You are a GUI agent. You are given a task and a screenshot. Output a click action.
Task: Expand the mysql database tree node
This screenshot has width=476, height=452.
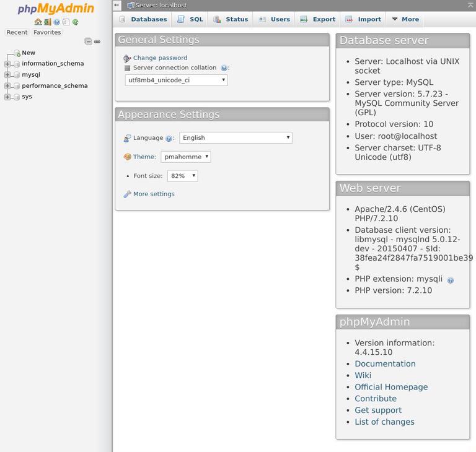(7, 75)
